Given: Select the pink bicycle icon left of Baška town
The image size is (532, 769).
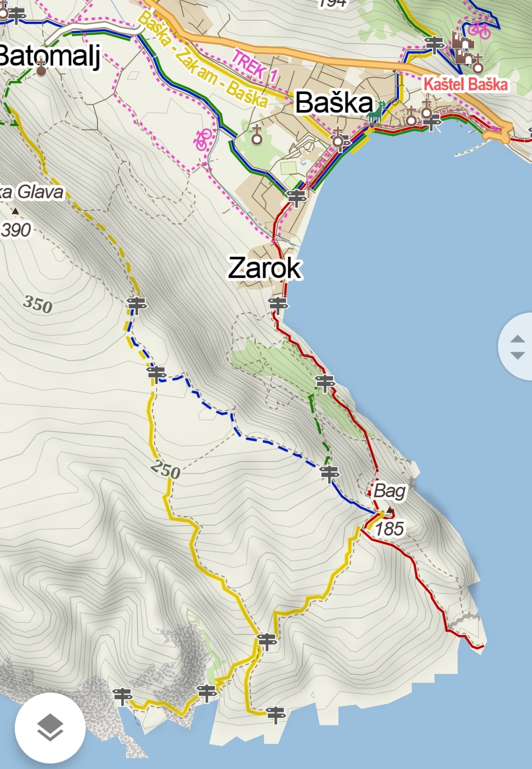Looking at the screenshot, I should (x=203, y=139).
